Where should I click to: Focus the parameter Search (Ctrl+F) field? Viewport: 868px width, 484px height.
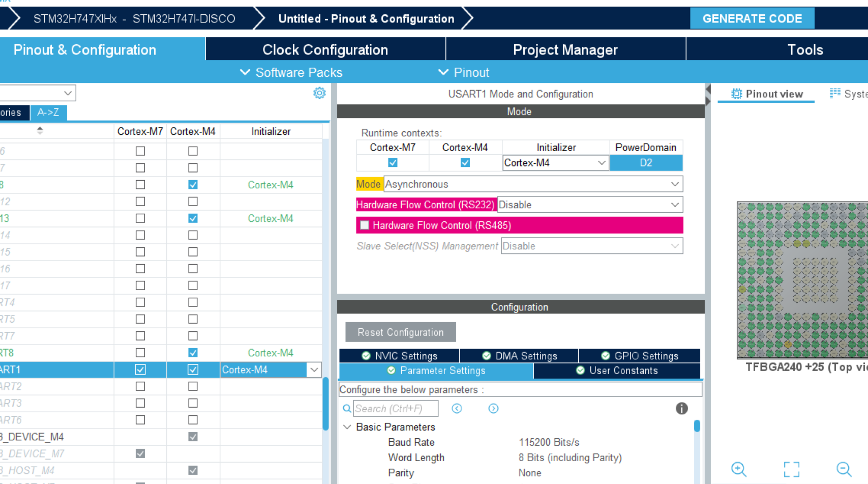[x=396, y=409]
